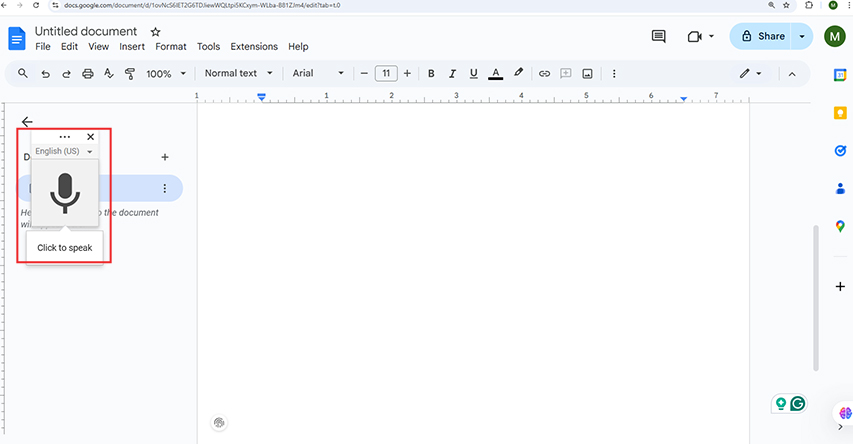Star the Untitled document
853x444 pixels.
[156, 32]
